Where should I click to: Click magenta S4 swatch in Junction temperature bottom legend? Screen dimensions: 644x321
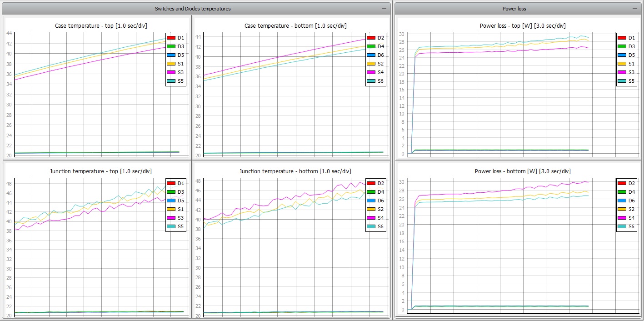[370, 218]
